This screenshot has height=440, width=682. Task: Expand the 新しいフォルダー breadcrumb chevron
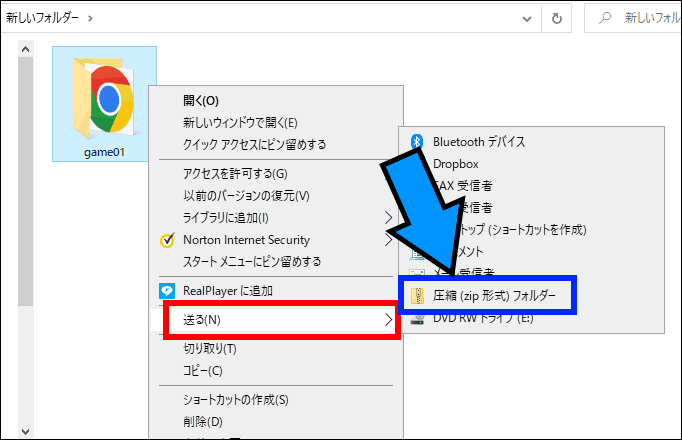coord(90,18)
